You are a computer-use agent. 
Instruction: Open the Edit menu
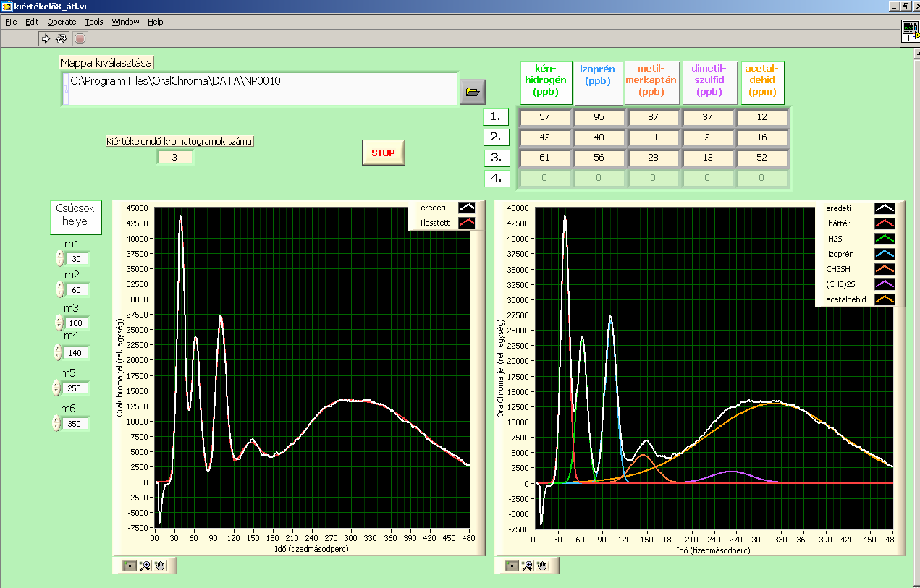(x=32, y=22)
